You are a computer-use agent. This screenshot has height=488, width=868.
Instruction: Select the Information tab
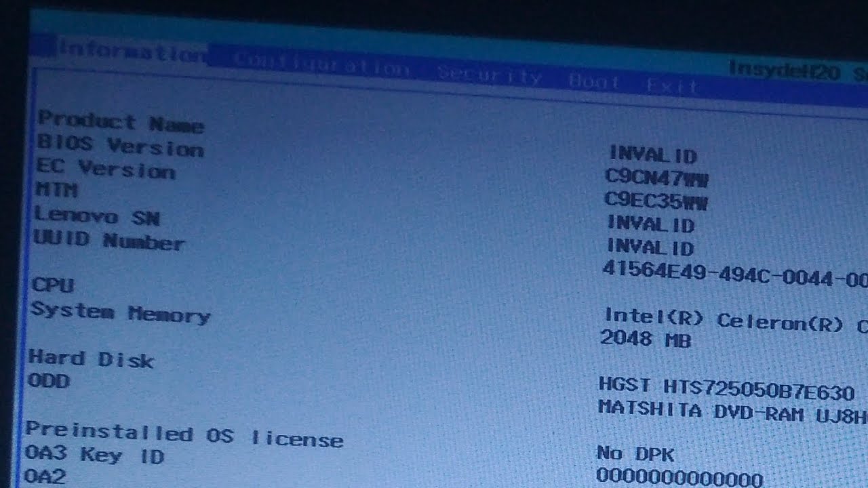[132, 51]
